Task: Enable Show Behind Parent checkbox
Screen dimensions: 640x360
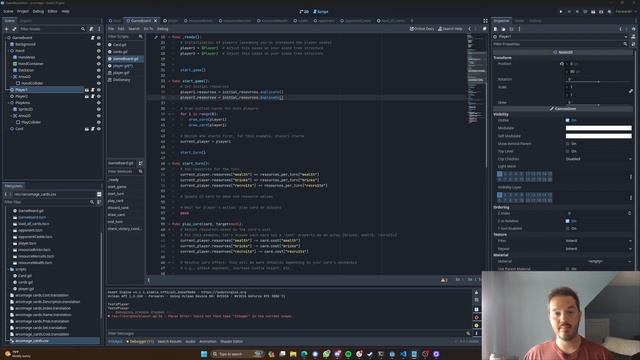Action: click(x=567, y=144)
